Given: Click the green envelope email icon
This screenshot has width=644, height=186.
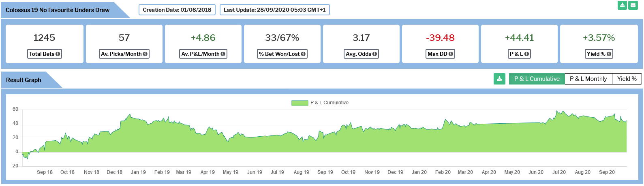Looking at the screenshot, I should click(633, 5).
